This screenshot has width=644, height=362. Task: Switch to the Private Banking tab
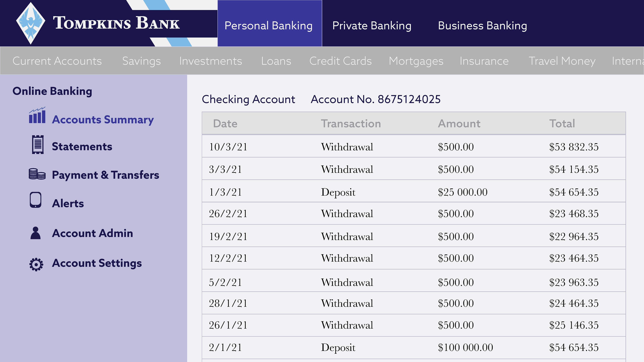372,26
